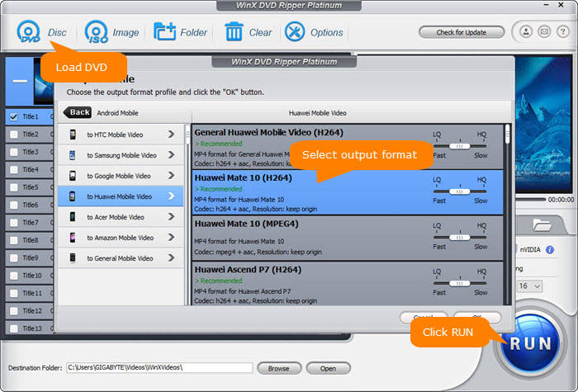Expand Google Mobile Video chevron
Viewport: 578px width, 392px height.
click(171, 175)
